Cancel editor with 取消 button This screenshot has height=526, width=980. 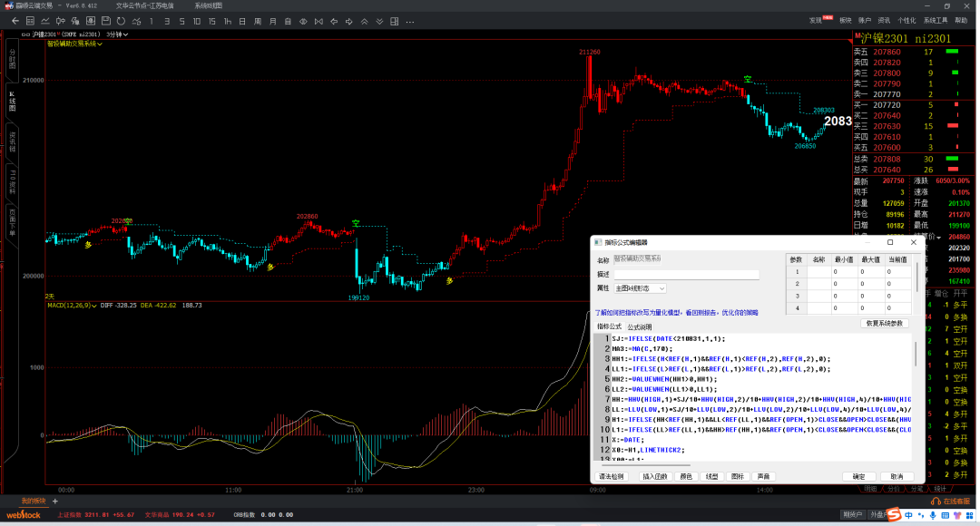(x=897, y=477)
